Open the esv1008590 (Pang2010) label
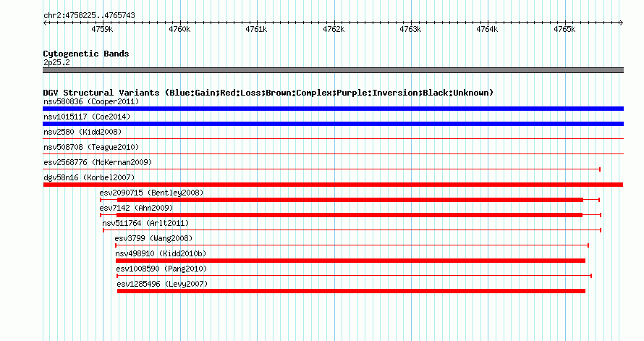Viewport: 644px width, 341px height. (x=161, y=269)
